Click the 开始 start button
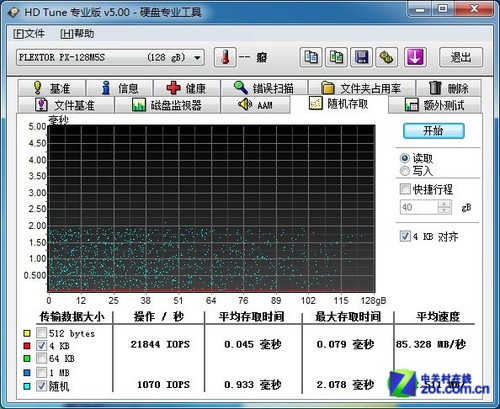Image resolution: width=500 pixels, height=409 pixels. click(433, 131)
